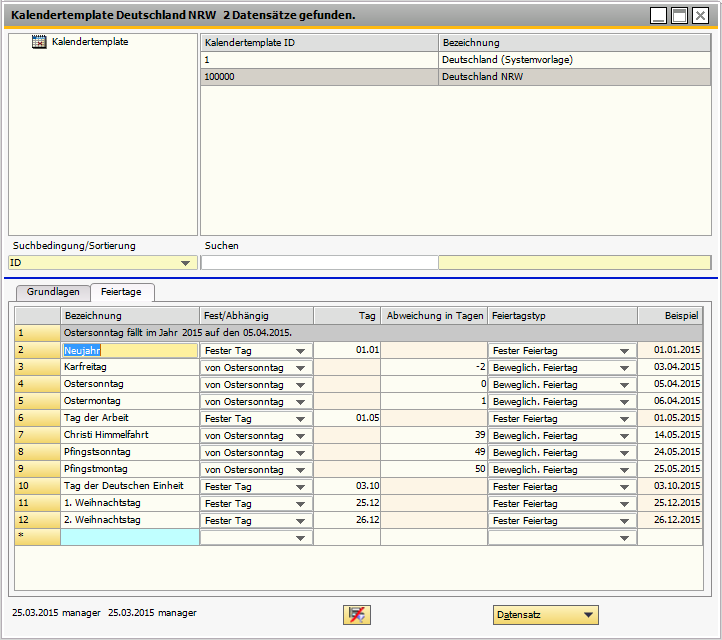This screenshot has width=722, height=640.
Task: Expand Fest/Abhängig dropdown in Pfingstmontag row
Action: point(301,470)
